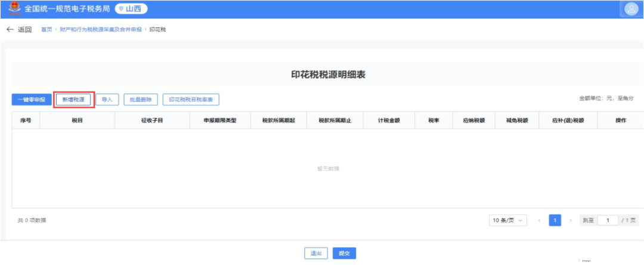The image size is (644, 265).
Task: Click the 税款所属期起 column header
Action: pos(278,121)
